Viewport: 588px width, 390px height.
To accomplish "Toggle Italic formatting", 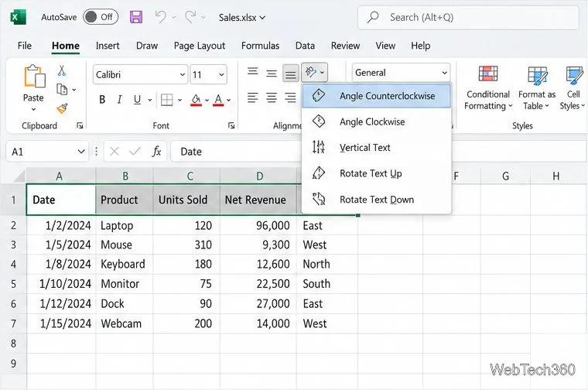I will (119, 99).
